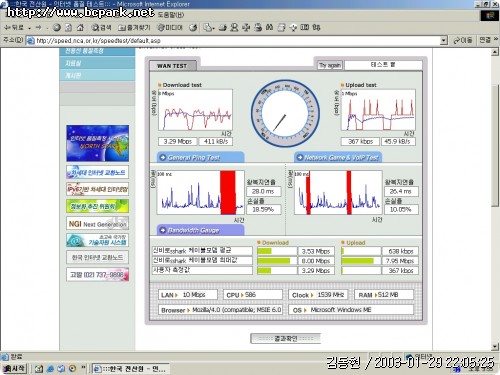Screen dimensions: 500x375
Task: Stop page loading with the Stop icon
Action: click(x=57, y=28)
